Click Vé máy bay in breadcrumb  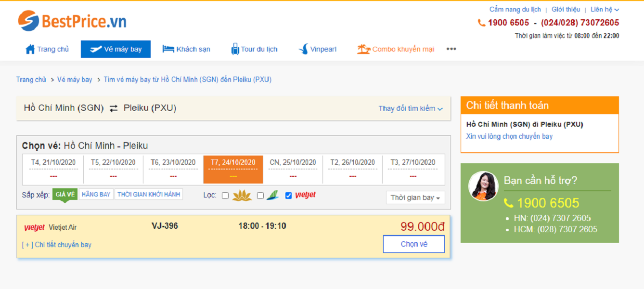tap(75, 79)
